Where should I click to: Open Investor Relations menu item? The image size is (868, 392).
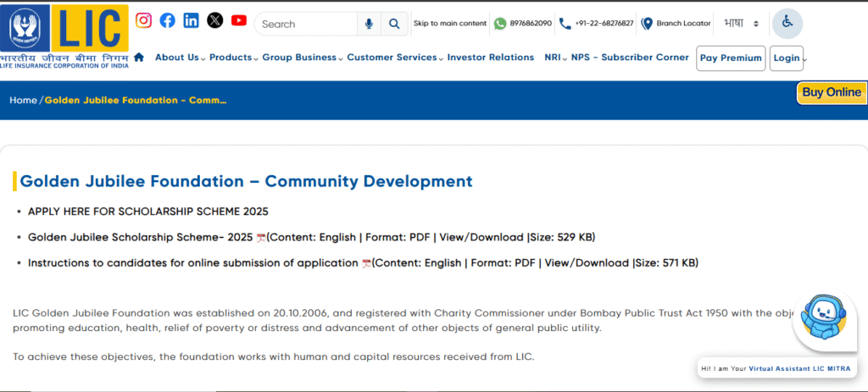(490, 58)
